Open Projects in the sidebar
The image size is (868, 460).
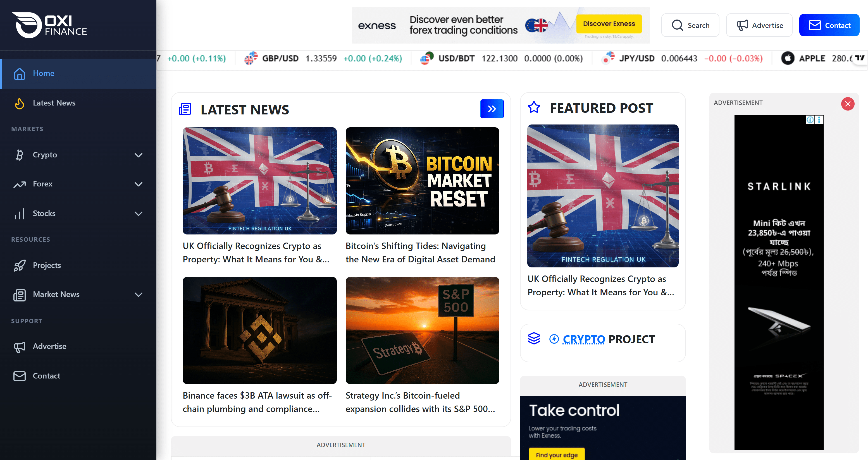[x=78, y=265]
